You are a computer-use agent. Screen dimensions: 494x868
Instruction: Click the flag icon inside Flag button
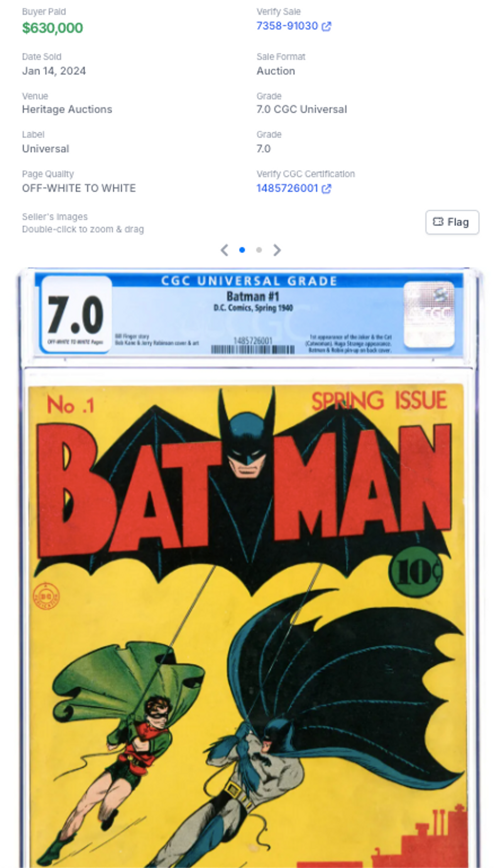coord(438,222)
